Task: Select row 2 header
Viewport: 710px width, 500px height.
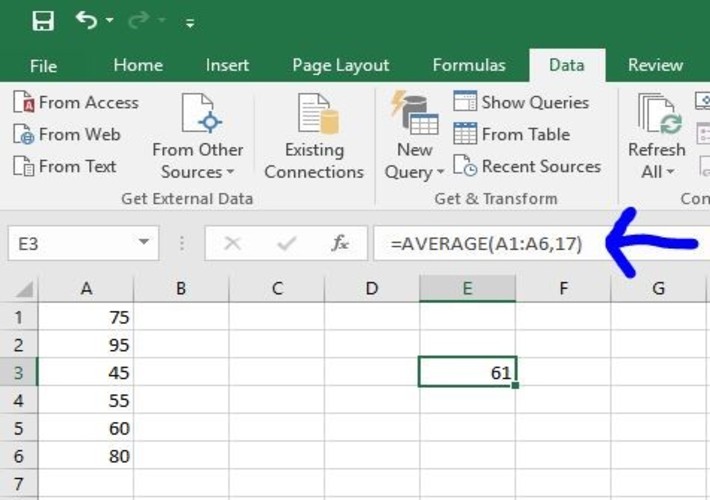Action: tap(19, 345)
